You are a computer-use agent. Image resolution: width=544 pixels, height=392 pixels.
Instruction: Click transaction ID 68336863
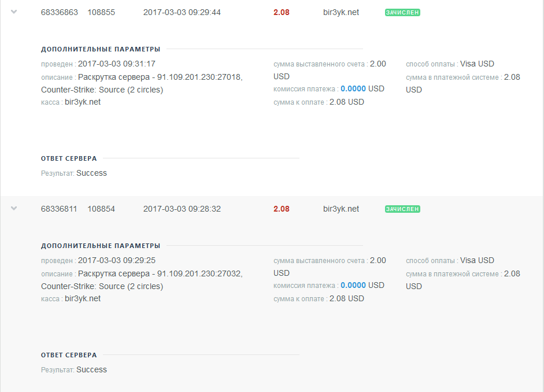pyautogui.click(x=60, y=12)
